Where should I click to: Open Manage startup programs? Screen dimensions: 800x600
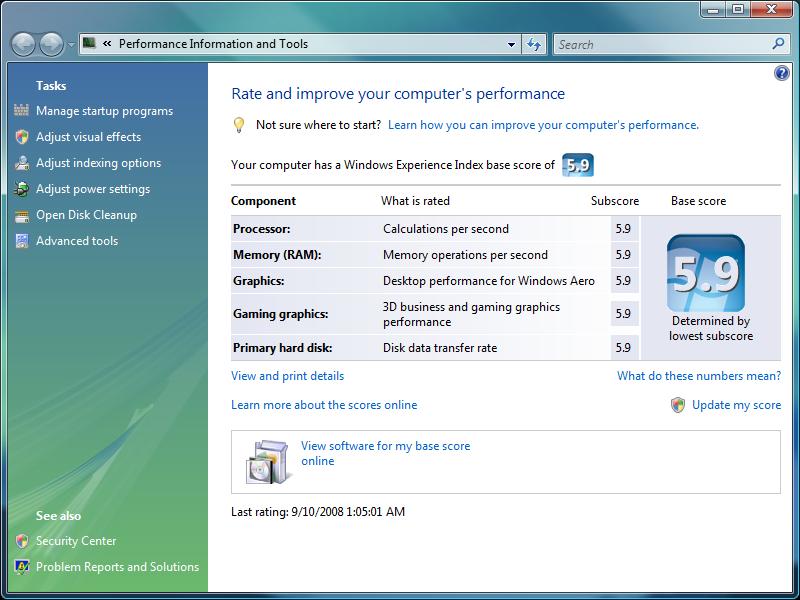point(104,111)
